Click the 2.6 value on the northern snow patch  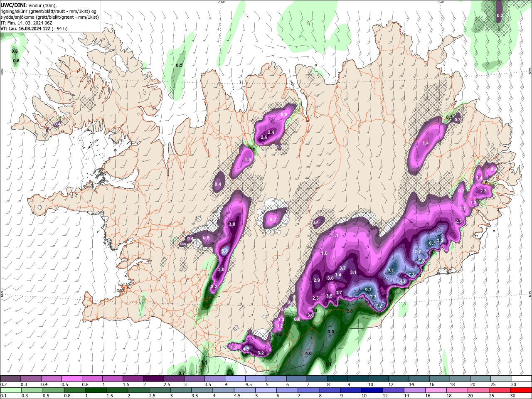pyautogui.click(x=264, y=137)
